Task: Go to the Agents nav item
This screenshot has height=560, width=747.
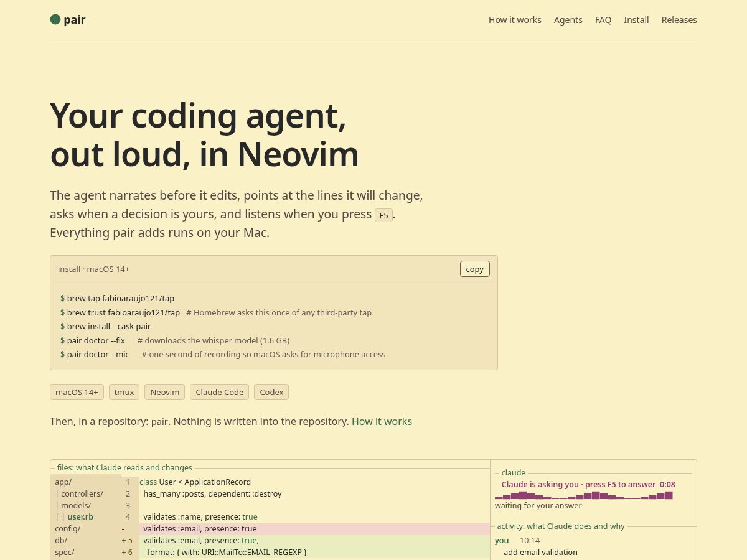Action: click(x=568, y=20)
